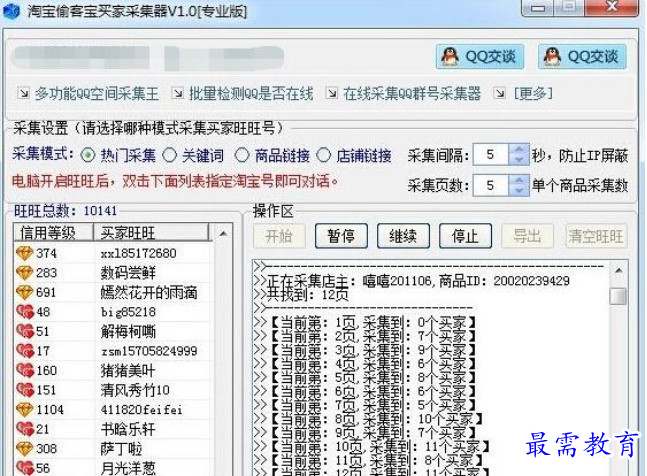Click the log panel scrollbar thumb

618,296
